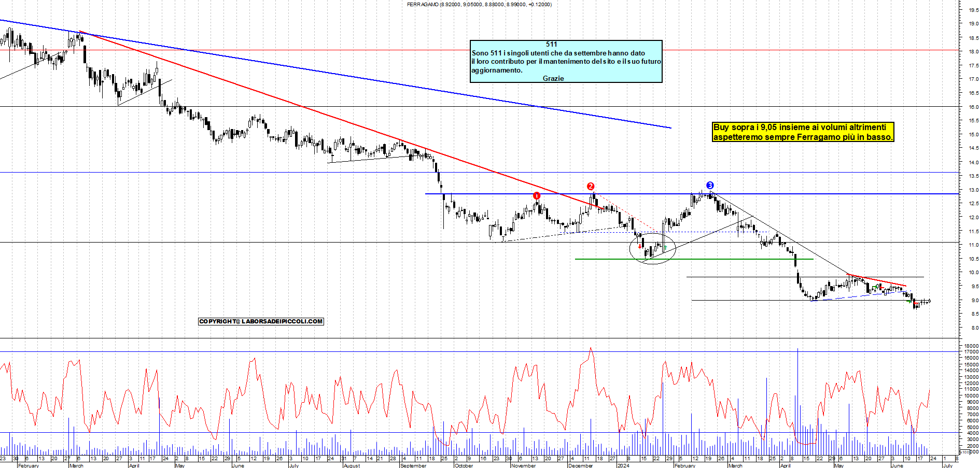The width and height of the screenshot is (980, 468).
Task: Click the cyan '511' contributors note box
Action: (x=566, y=61)
